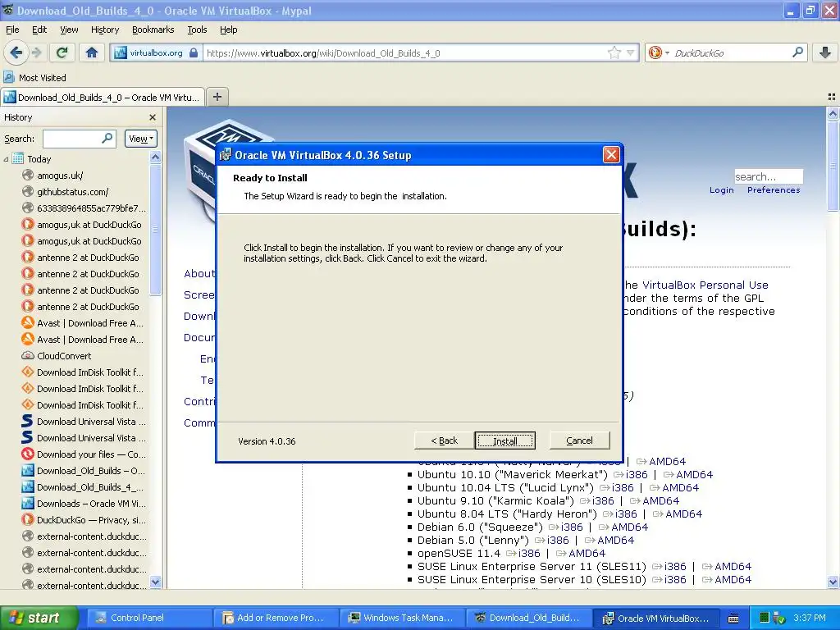This screenshot has width=840, height=630.
Task: Click the 3:37 PM clock in the tray
Action: tap(810, 618)
